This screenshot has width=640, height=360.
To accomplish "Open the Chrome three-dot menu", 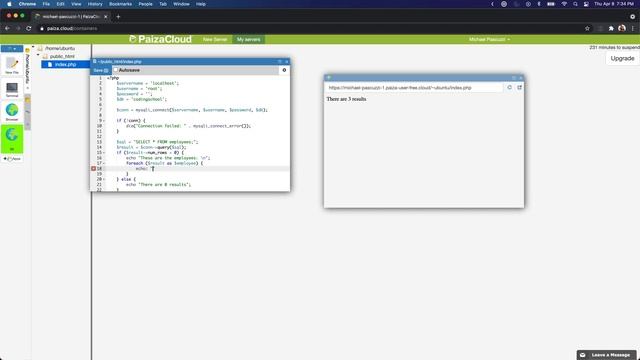I will coord(633,29).
